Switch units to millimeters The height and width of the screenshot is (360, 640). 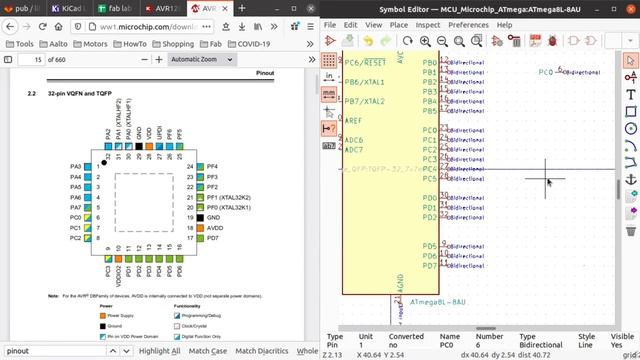pos(329,94)
